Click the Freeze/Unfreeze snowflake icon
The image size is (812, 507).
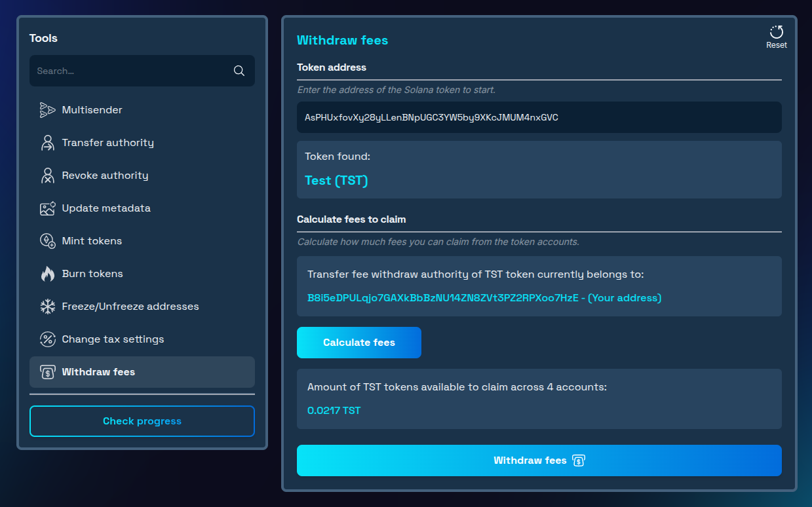[x=47, y=307]
